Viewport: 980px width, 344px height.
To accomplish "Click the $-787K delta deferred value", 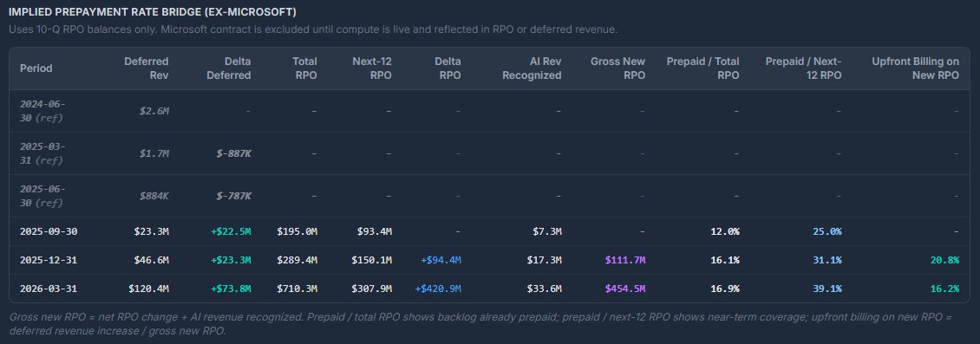I will pyautogui.click(x=234, y=196).
